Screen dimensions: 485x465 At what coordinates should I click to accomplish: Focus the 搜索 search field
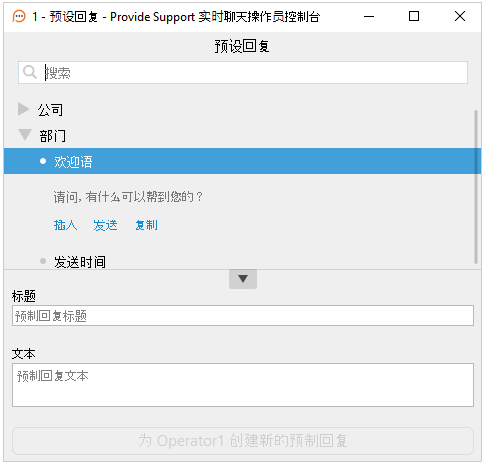pyautogui.click(x=243, y=72)
